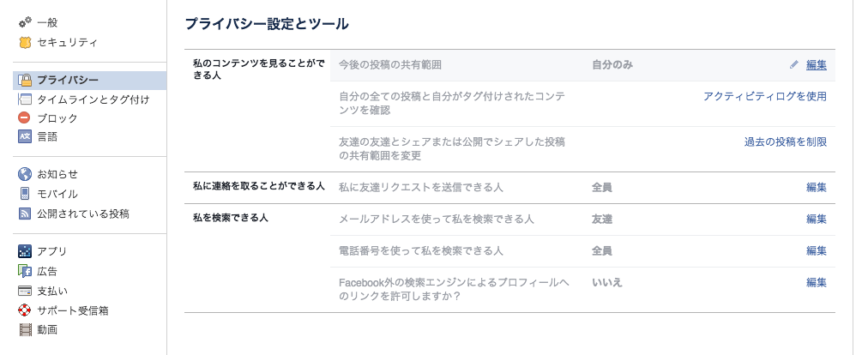Edit email address lookup setting
The width and height of the screenshot is (868, 355).
point(816,219)
